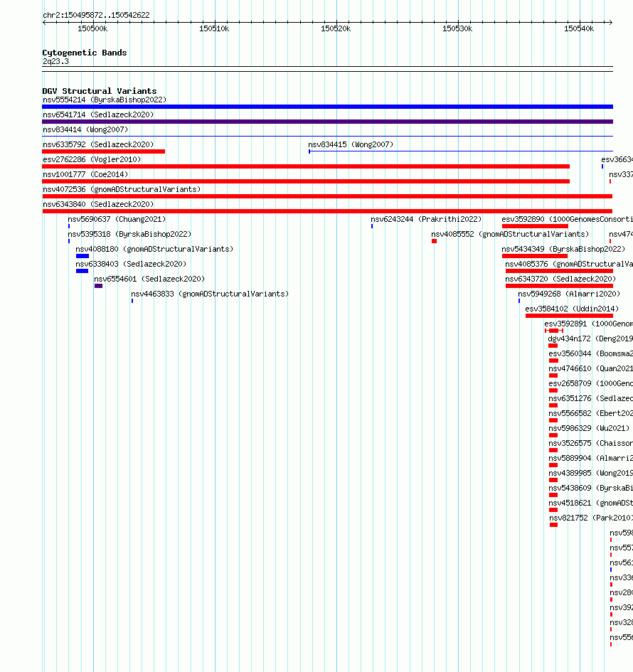Select the red bar under esv3592890

(x=535, y=226)
